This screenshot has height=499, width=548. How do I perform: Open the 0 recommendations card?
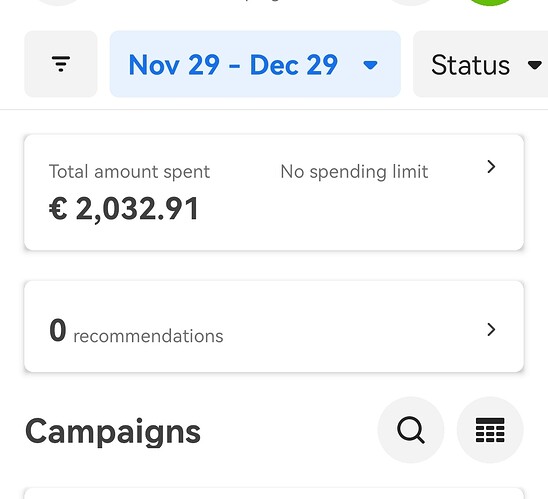tap(274, 326)
